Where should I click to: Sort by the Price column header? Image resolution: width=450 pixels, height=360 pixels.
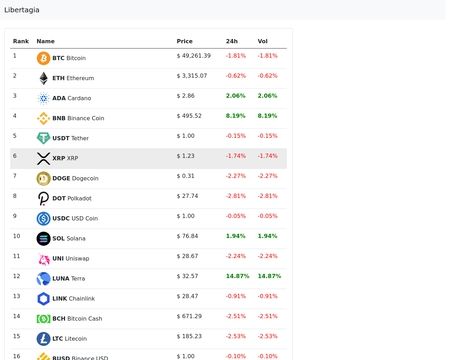[184, 41]
